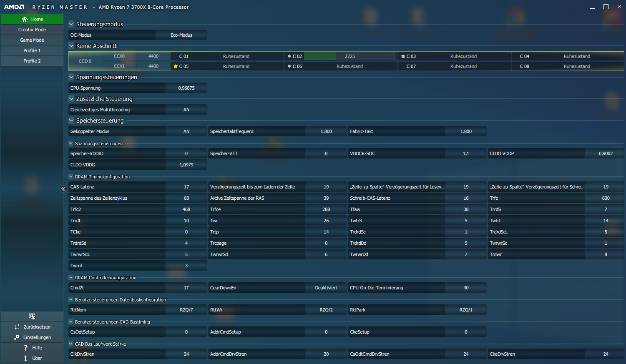
Task: Click Trfc value 630
Action: click(x=606, y=198)
